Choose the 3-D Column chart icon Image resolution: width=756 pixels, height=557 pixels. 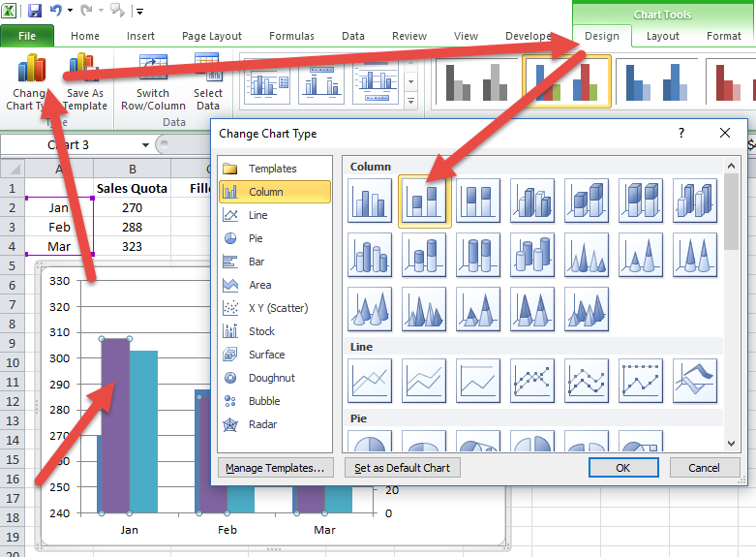695,201
